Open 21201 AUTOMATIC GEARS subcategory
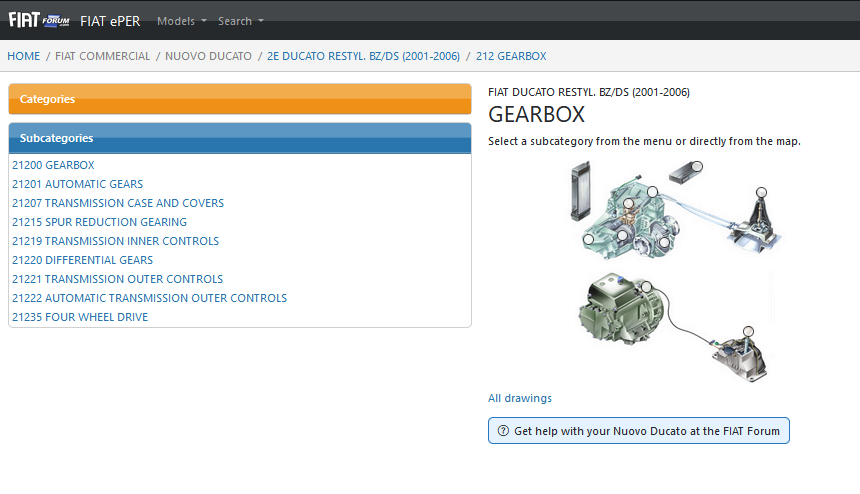This screenshot has height=494, width=860. [78, 184]
